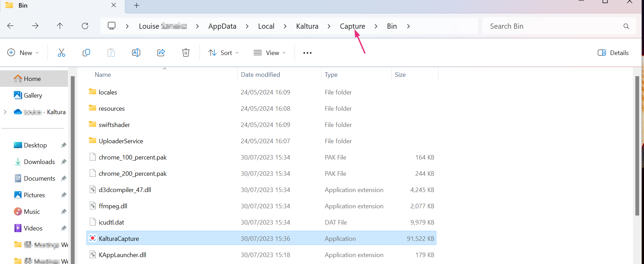Screen dimensions: 644x264
Task: Click the search magnifier icon
Action: tap(626, 26)
